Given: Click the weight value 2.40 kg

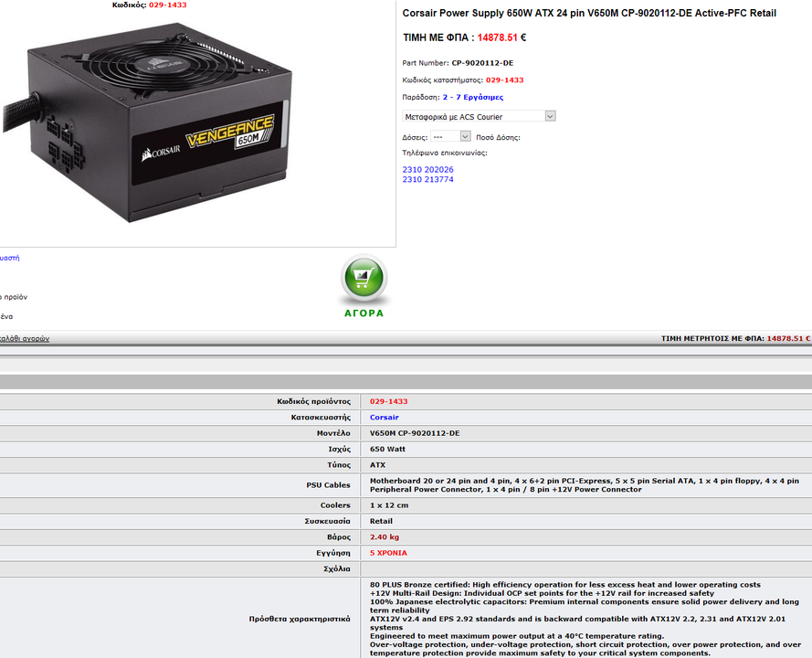Looking at the screenshot, I should point(385,536).
